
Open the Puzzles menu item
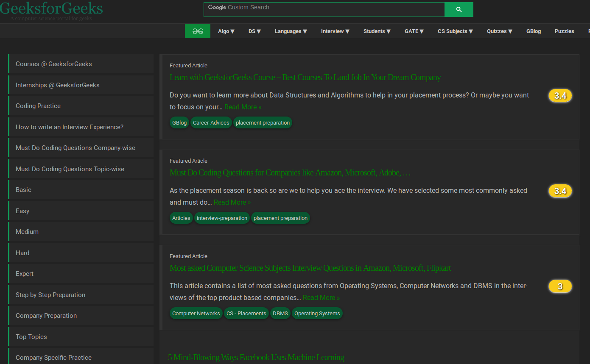(564, 31)
